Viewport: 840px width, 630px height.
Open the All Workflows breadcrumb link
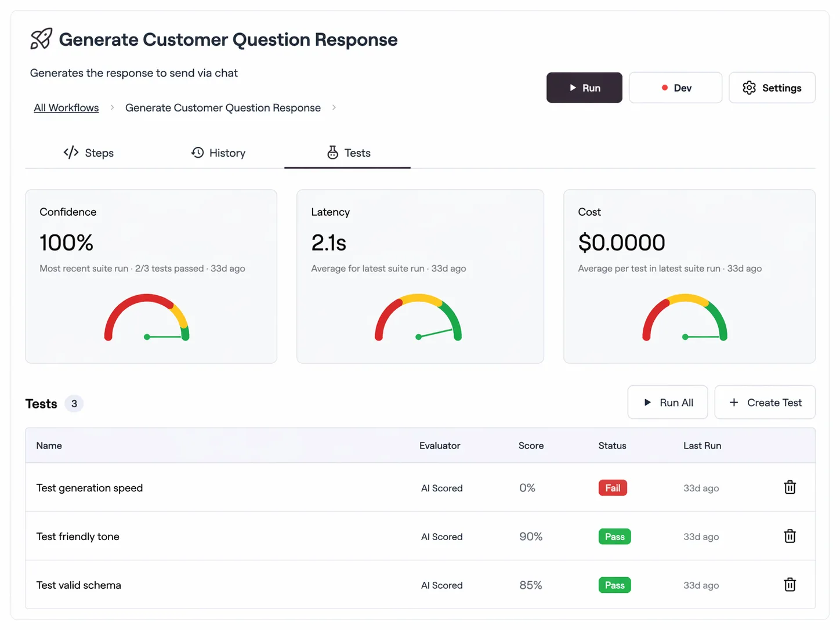[66, 107]
